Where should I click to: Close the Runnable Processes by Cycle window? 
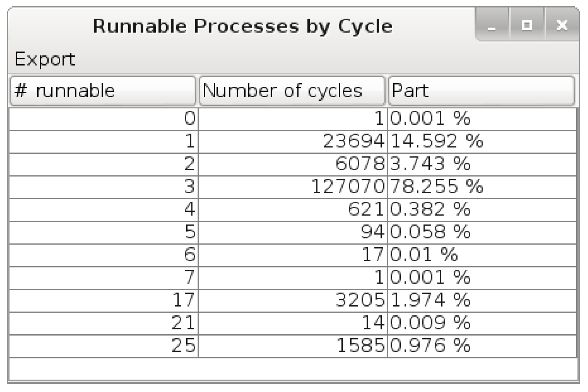pyautogui.click(x=562, y=26)
